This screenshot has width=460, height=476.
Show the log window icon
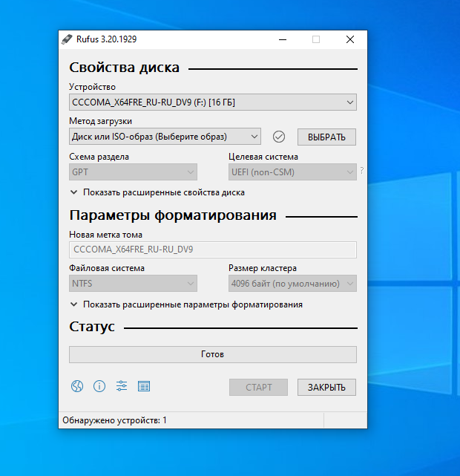[x=144, y=386]
